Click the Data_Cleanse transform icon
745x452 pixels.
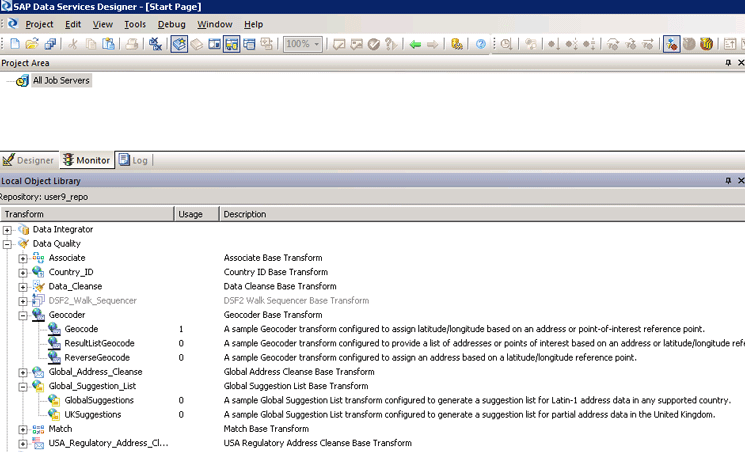38,287
